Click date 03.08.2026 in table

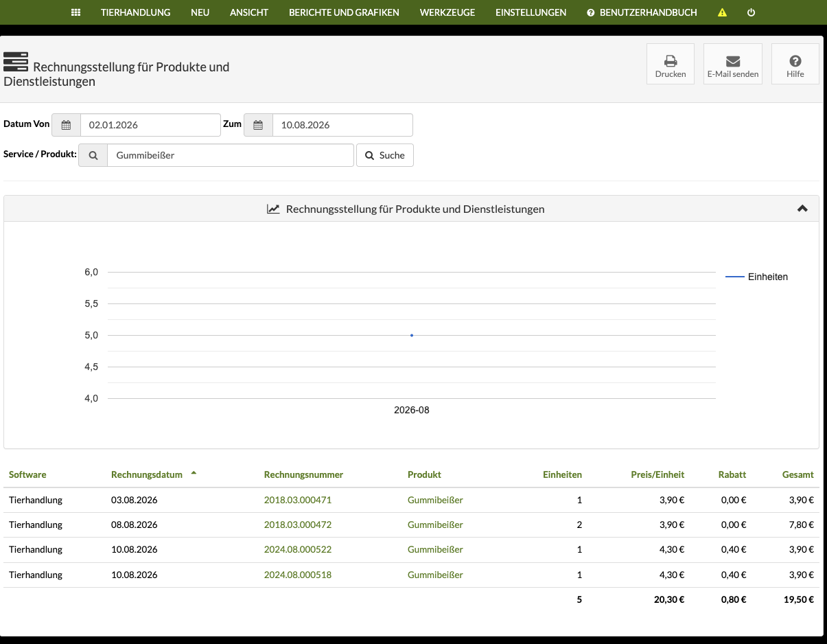pos(134,500)
